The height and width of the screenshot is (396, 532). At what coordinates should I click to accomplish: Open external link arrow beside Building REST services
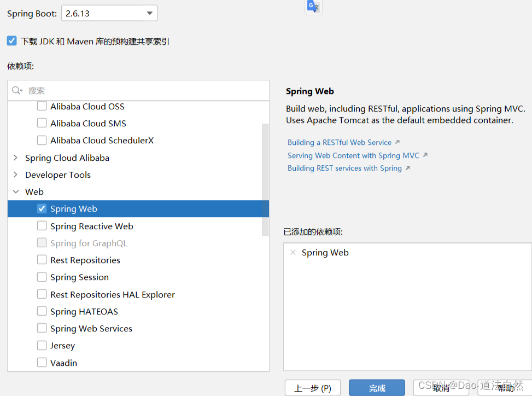(x=408, y=168)
